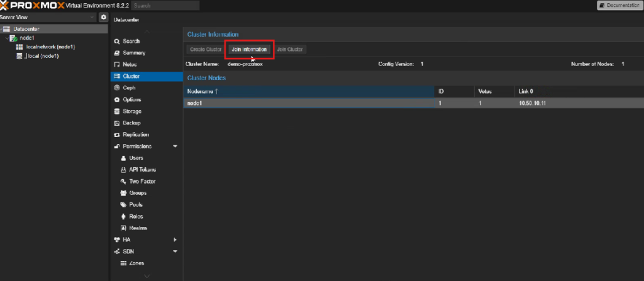Select Datacenter in the server tree
This screenshot has height=281, width=644.
30,29
